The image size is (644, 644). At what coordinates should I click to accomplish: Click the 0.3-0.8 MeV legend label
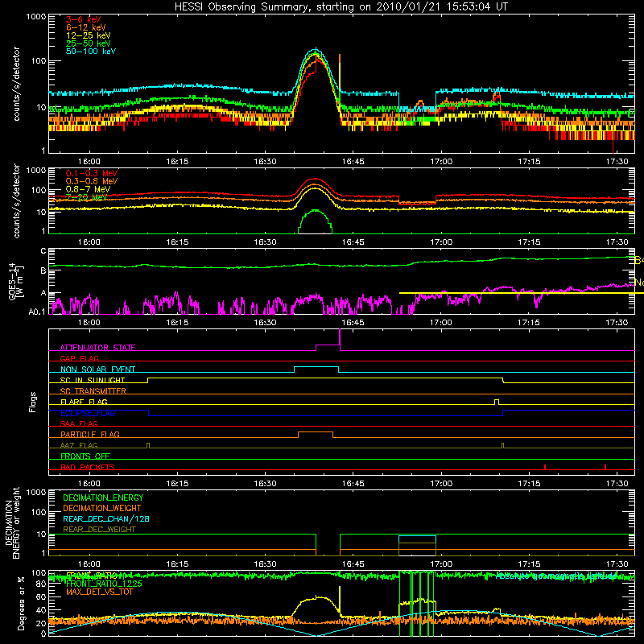coord(92,181)
